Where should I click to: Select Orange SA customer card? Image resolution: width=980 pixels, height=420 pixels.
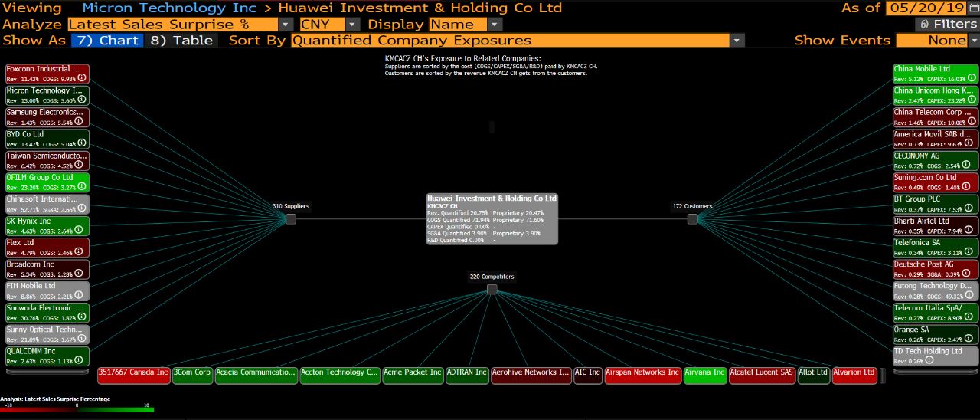935,334
